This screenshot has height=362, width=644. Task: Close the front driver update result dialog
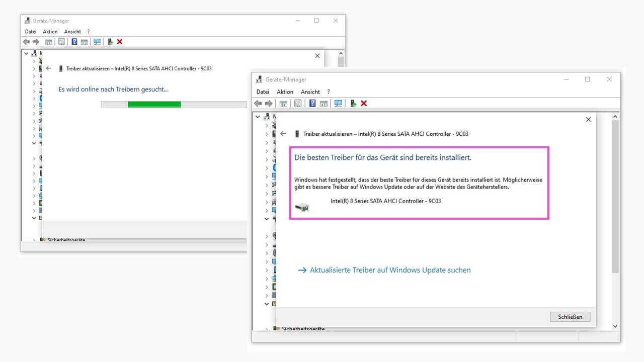pos(588,120)
